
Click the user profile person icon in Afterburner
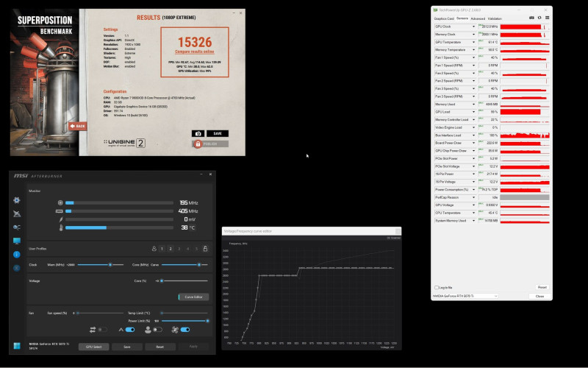coord(154,249)
